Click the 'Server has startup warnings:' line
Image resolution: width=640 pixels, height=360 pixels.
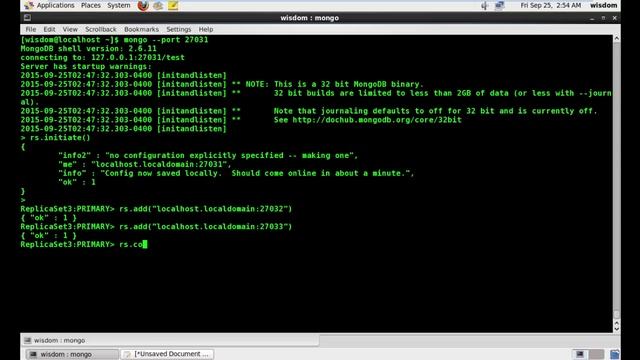86,67
